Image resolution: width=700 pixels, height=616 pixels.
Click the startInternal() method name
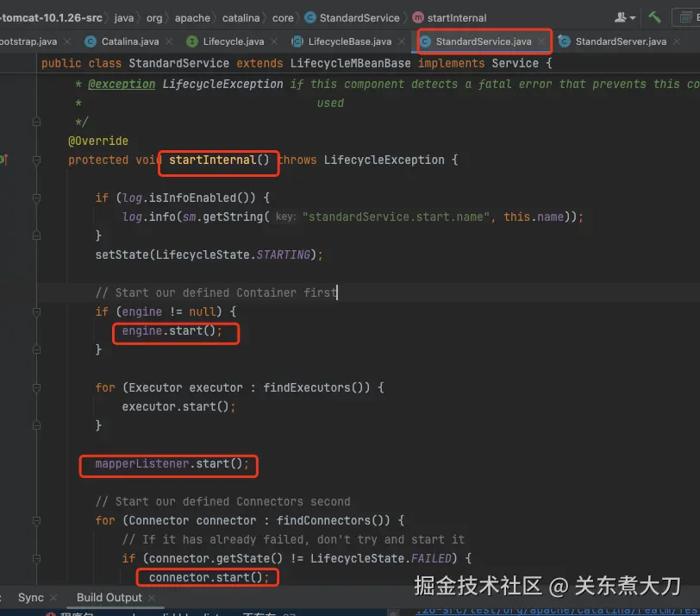click(x=219, y=160)
